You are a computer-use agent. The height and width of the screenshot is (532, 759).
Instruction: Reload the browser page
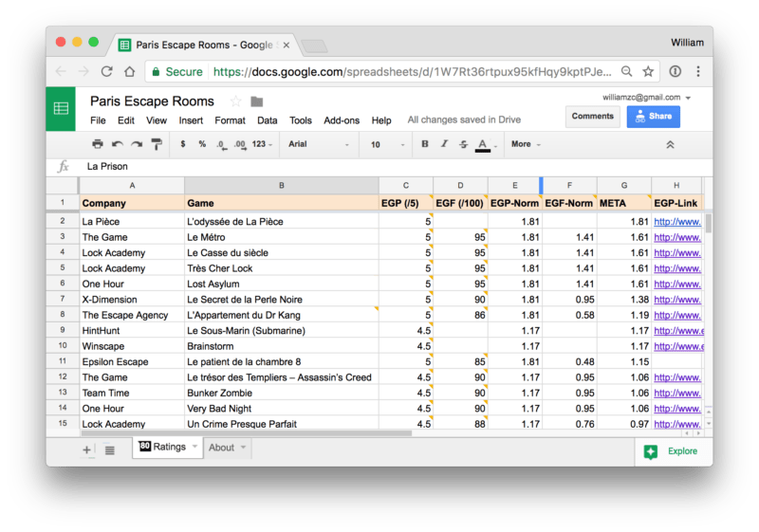click(x=107, y=71)
